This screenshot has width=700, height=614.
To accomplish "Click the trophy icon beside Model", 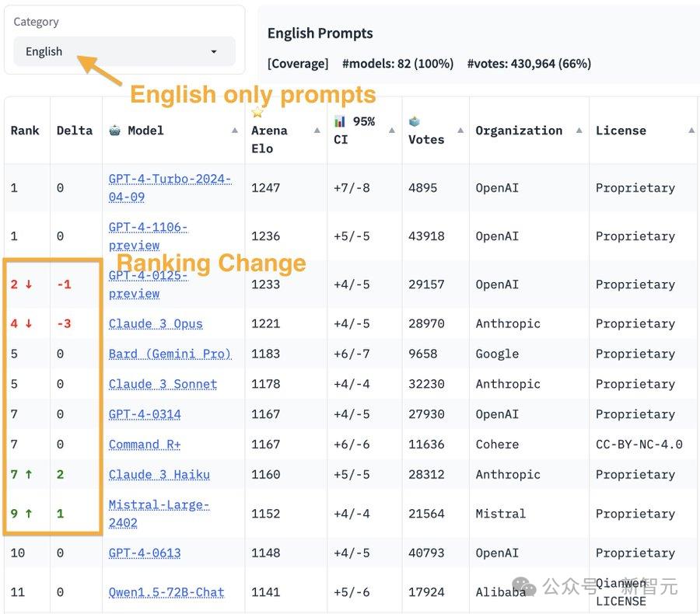I will (x=115, y=131).
